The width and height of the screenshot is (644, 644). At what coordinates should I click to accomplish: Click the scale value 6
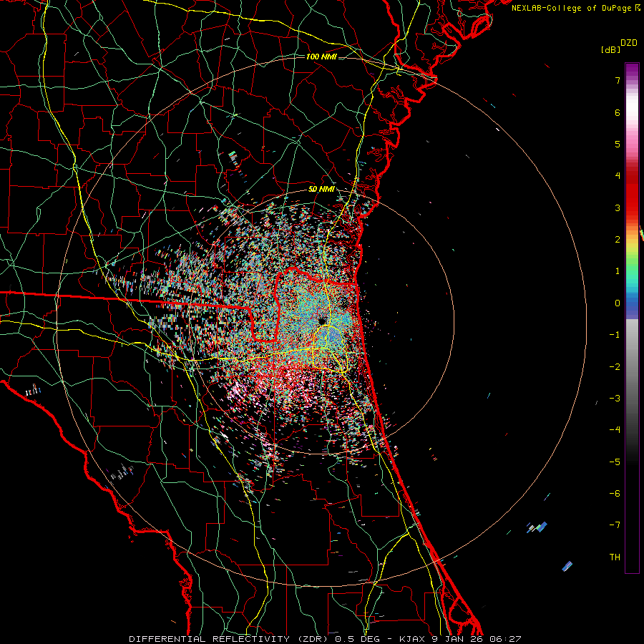click(618, 112)
